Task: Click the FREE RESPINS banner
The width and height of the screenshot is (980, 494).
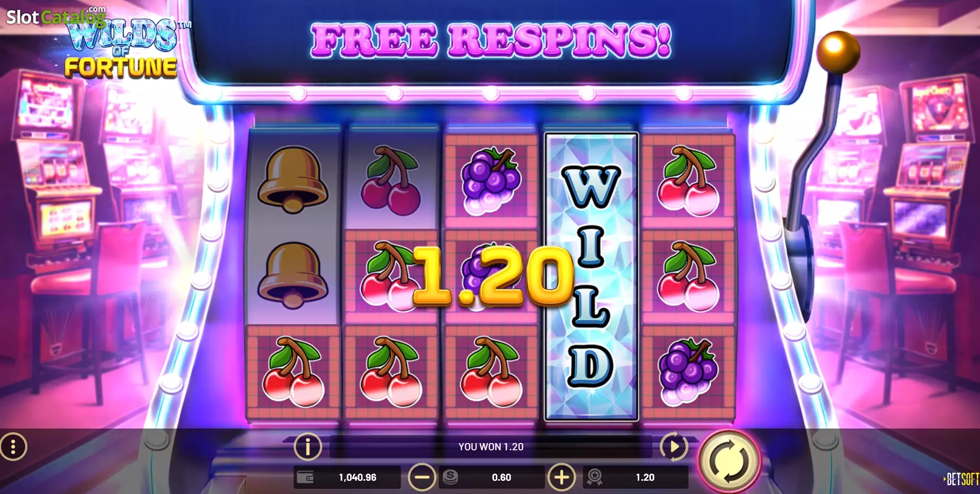Action: point(491,40)
